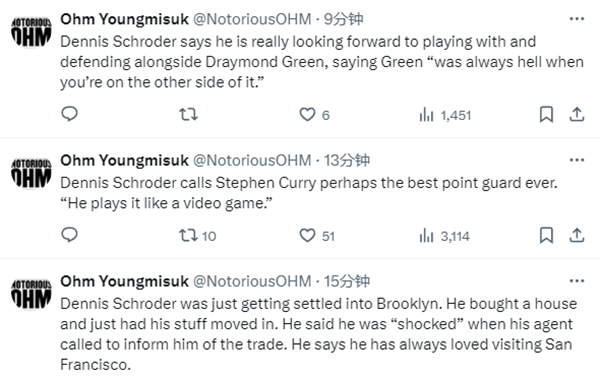This screenshot has height=379, width=600.
Task: Bookmark the Stephen Curry tweet
Action: [546, 235]
